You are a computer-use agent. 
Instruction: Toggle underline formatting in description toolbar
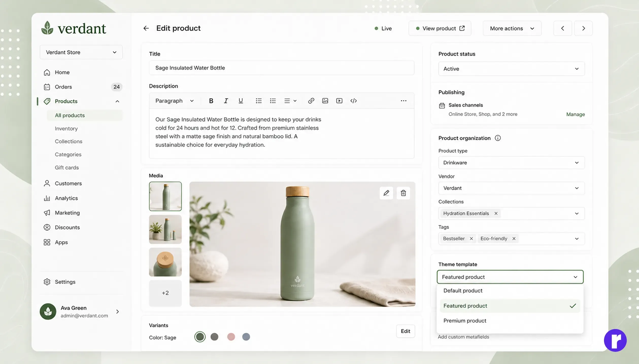(241, 101)
